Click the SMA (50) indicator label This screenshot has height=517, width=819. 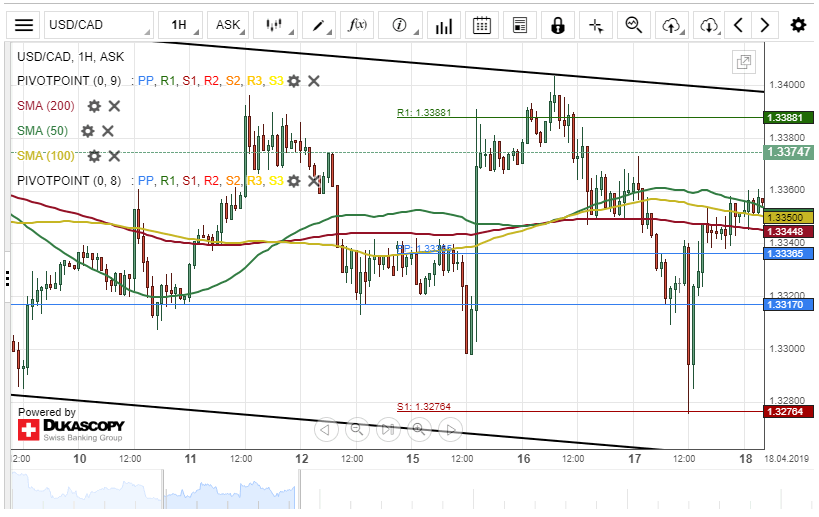point(43,131)
